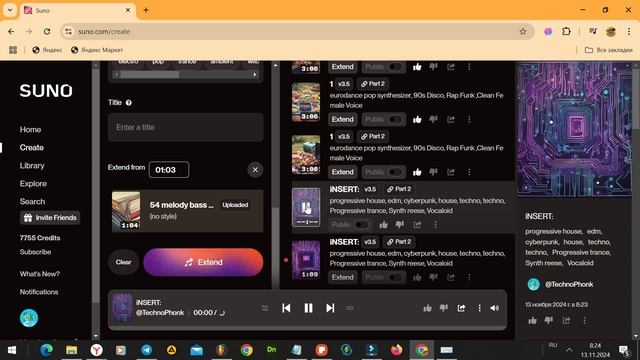Viewport: 640px width, 360px height.
Task: Dislike the track in player bar
Action: pyautogui.click(x=444, y=308)
